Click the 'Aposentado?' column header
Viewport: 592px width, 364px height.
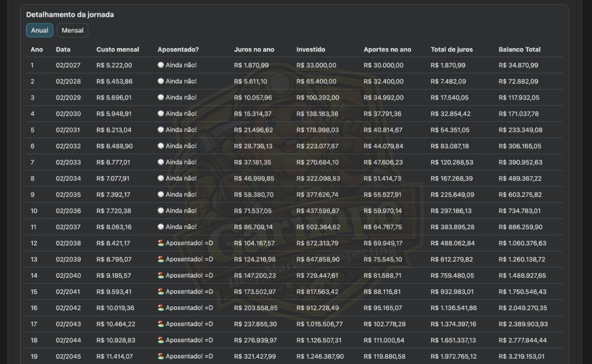178,50
